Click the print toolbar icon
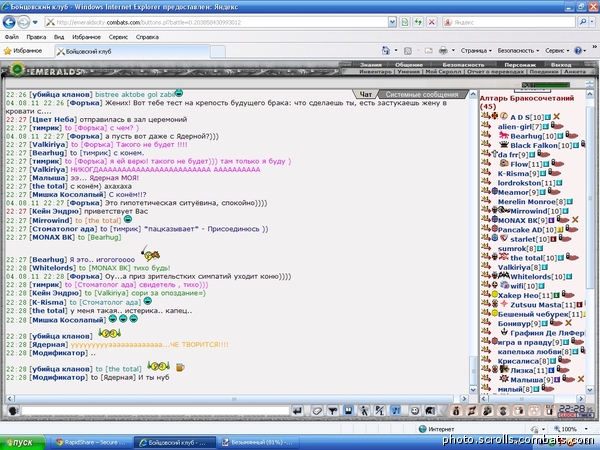Image resolution: width=600 pixels, height=450 pixels. pos(443,51)
